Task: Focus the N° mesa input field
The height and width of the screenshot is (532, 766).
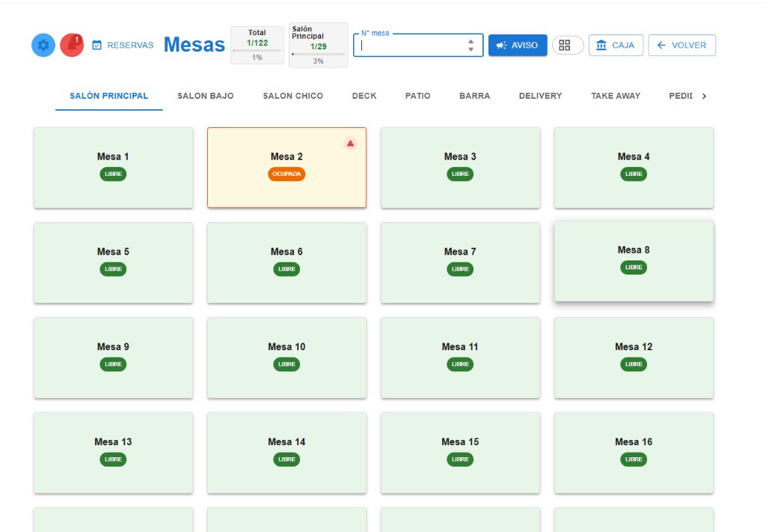Action: click(418, 45)
